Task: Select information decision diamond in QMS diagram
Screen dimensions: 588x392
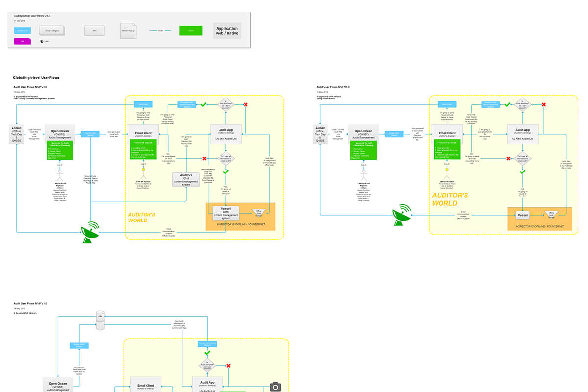Action: pyautogui.click(x=226, y=158)
